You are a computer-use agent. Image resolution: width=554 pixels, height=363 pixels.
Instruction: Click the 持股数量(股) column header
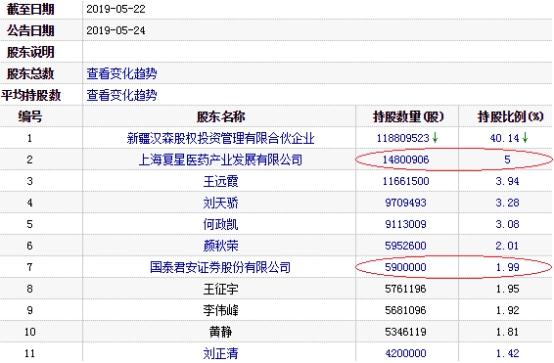(x=408, y=117)
